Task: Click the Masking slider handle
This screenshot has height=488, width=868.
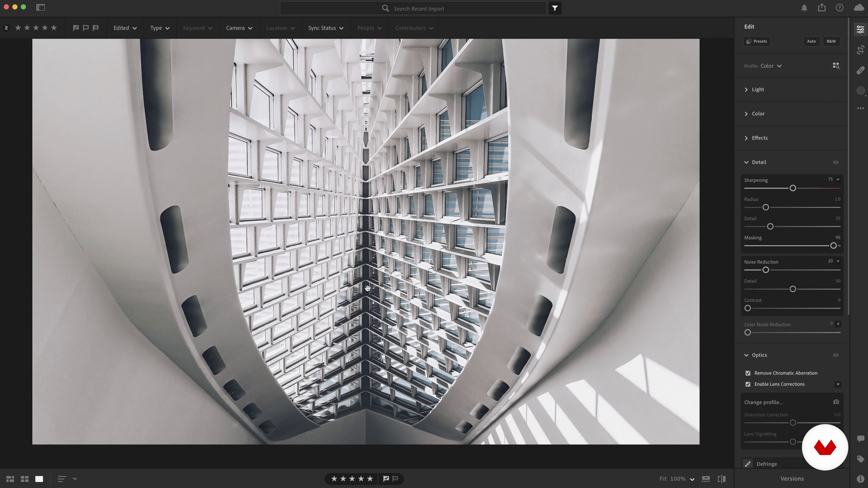Action: 833,246
